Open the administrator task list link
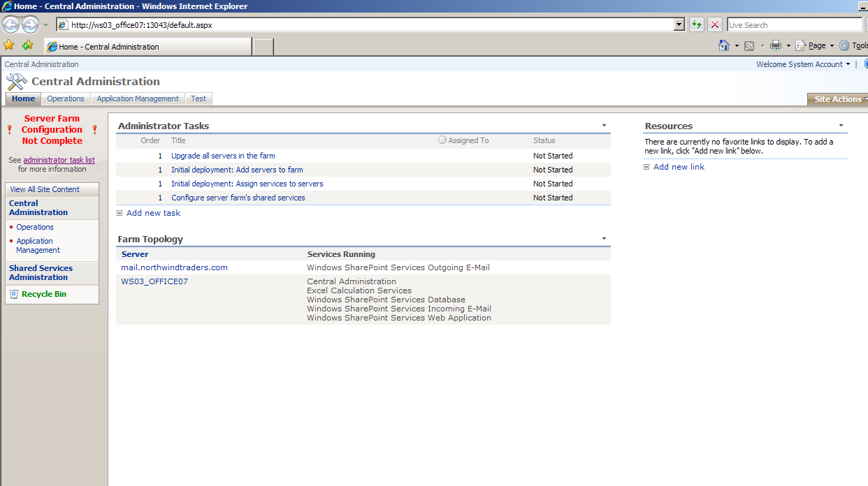 click(59, 160)
